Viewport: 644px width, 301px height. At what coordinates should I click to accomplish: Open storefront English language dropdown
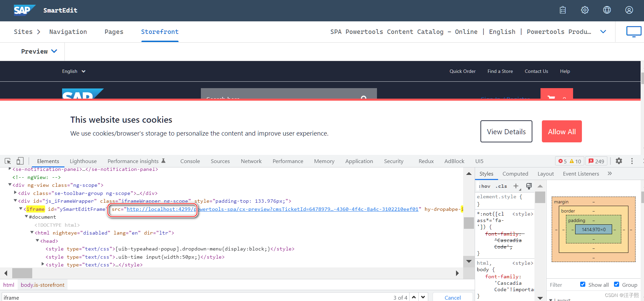[x=74, y=71]
